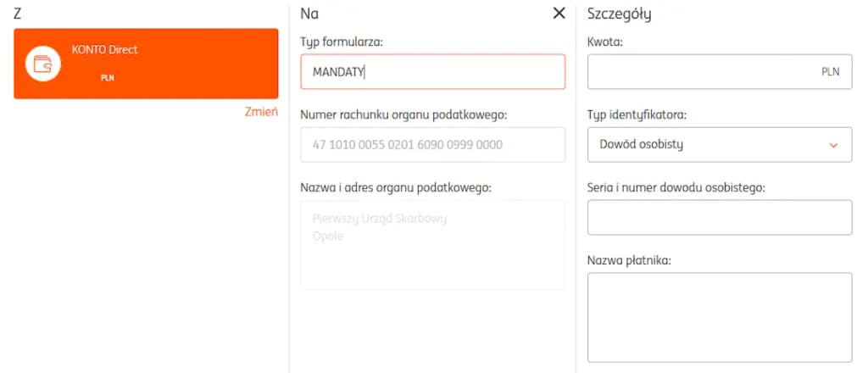Focus the Numer rachunku organu podatkowego field

(x=432, y=145)
